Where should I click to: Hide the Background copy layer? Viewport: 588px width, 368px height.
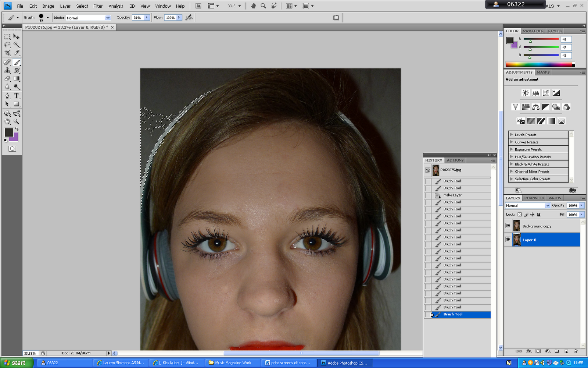coord(508,226)
